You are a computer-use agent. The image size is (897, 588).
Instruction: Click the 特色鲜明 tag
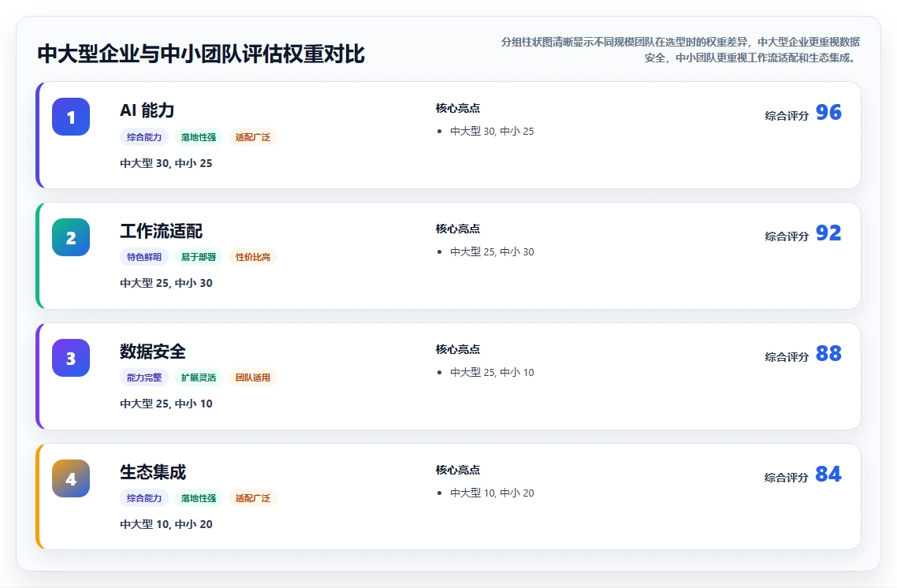pos(144,258)
